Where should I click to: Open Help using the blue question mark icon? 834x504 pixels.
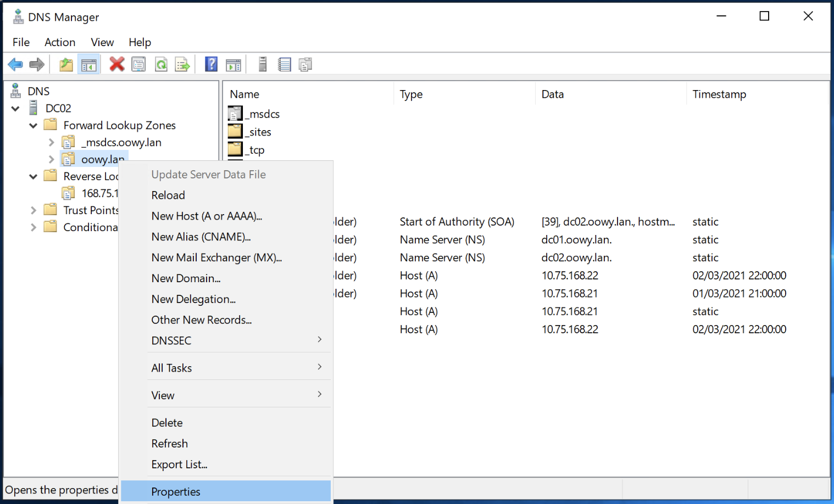point(211,65)
